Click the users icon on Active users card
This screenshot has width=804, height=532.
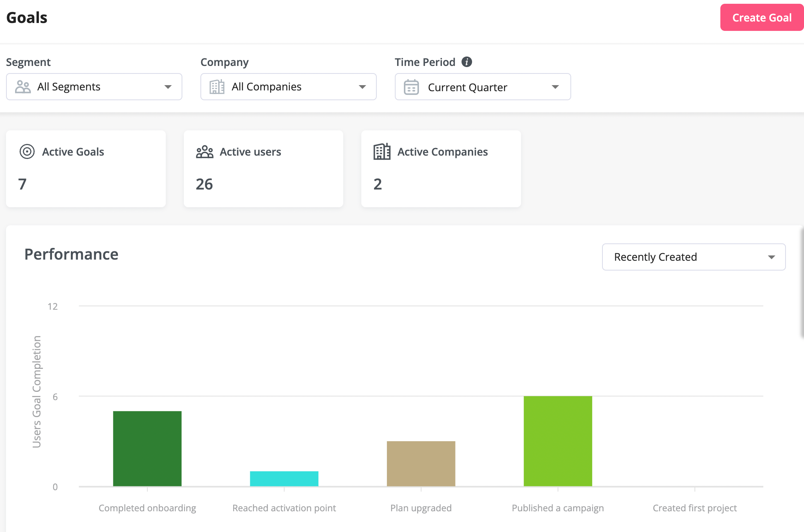[x=204, y=152]
